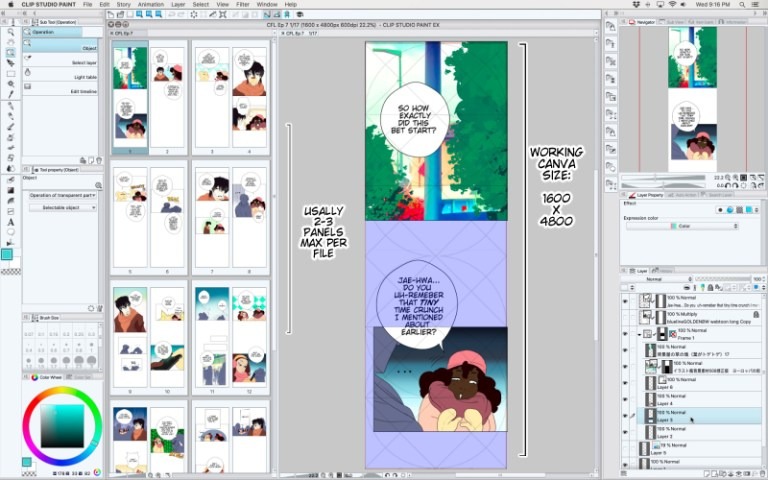Open Operation of transparent part dropdown
768x480 pixels.
[x=62, y=195]
